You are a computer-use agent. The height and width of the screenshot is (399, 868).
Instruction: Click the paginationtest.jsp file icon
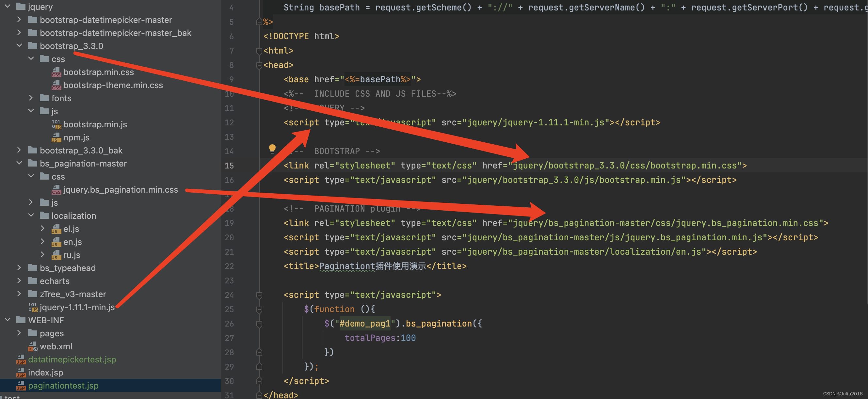21,386
